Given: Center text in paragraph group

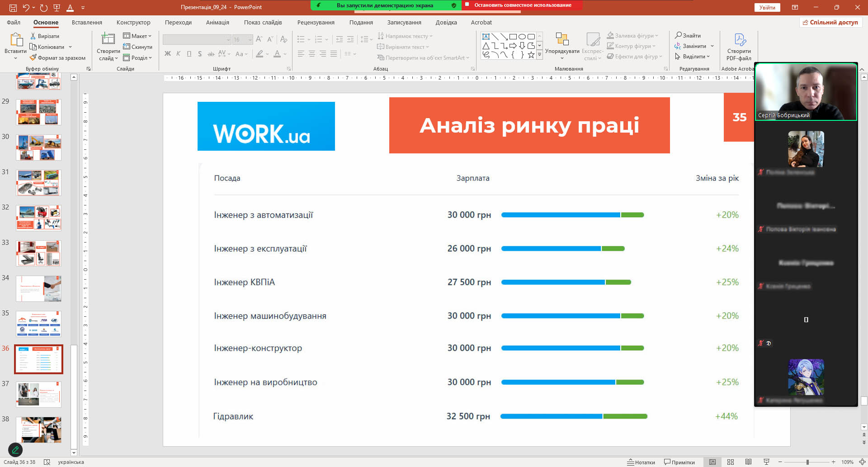Looking at the screenshot, I should [x=312, y=54].
